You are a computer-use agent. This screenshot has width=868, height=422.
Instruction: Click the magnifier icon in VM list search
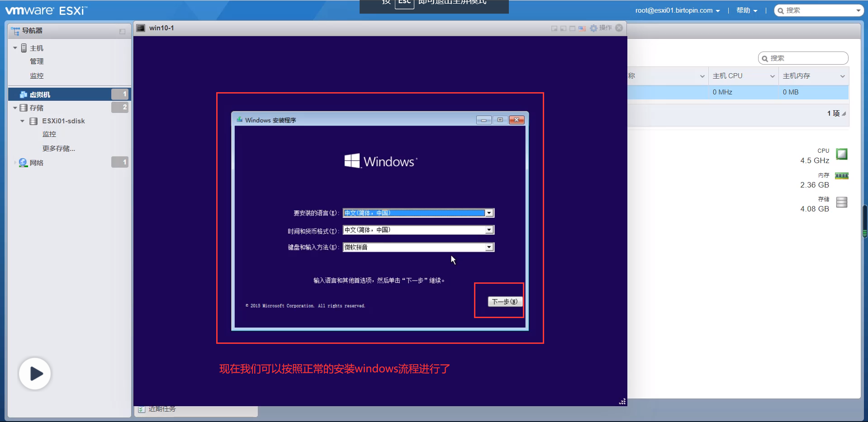(x=765, y=59)
